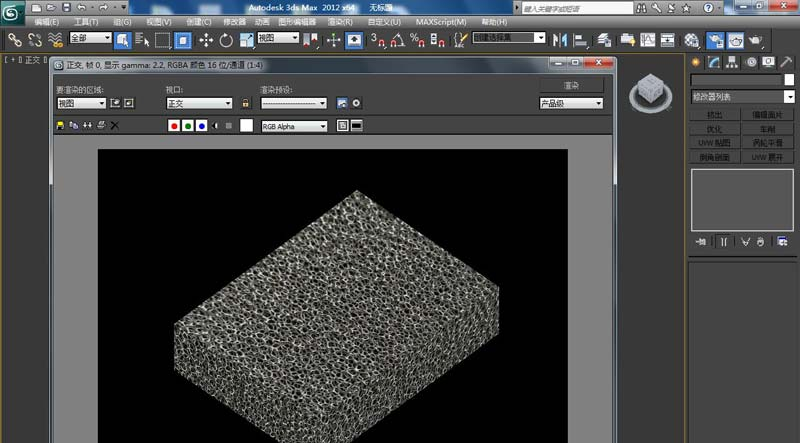Open Rendered Frame Window teapot icon
Viewport: 800px width, 443px height.
coord(735,40)
